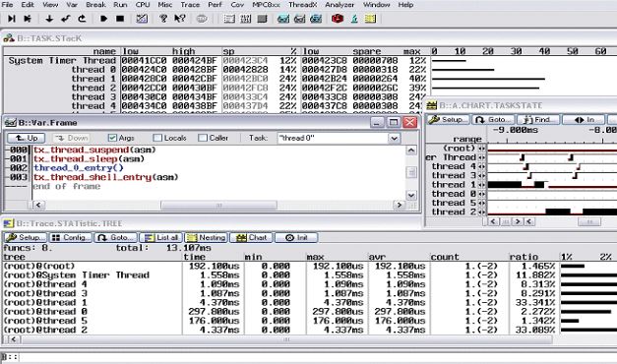
Task: Click Var.Frame scroll up arrow
Action: point(410,151)
